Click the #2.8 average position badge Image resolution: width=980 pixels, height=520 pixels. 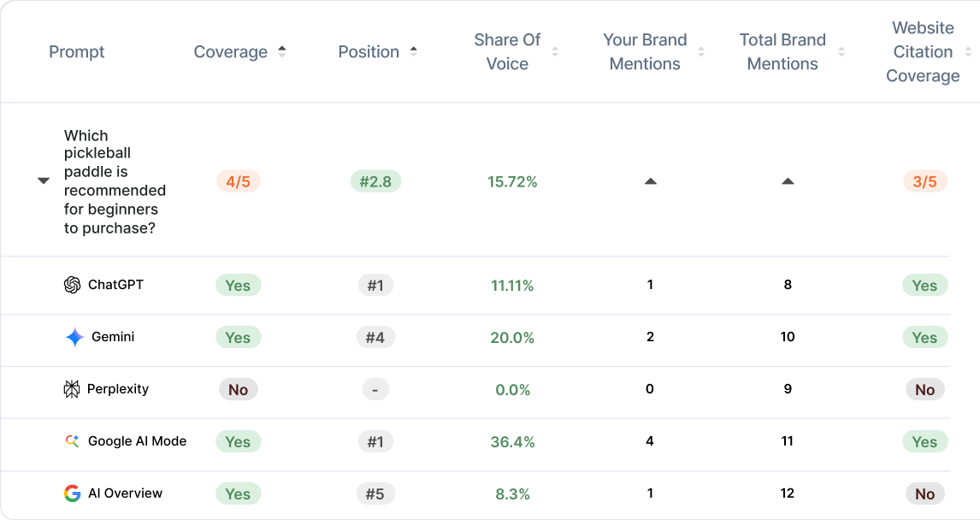click(375, 182)
